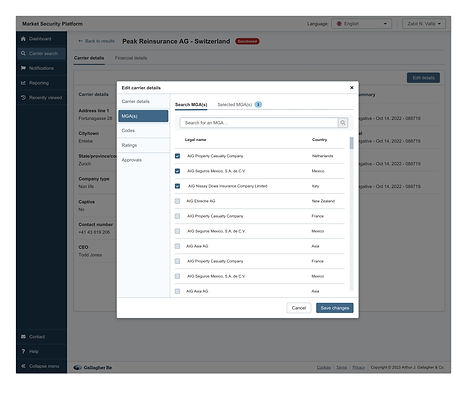475x399 pixels.
Task: Select Ratings section in dialog
Action: 143,145
